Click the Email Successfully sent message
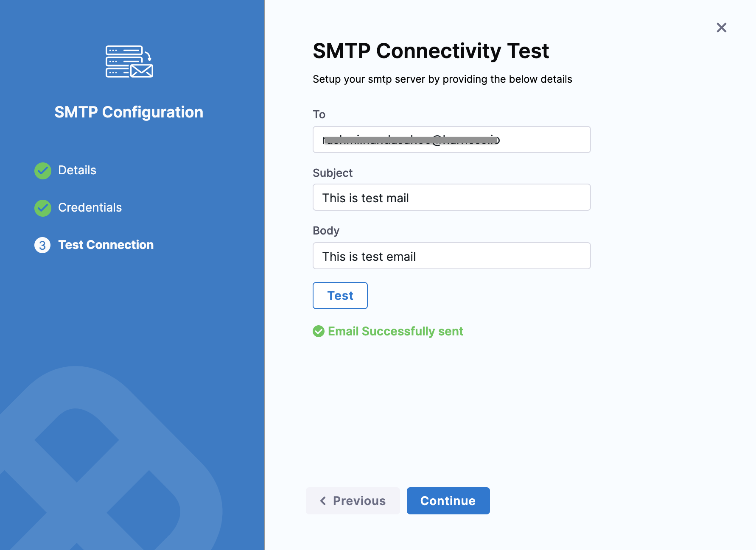This screenshot has width=756, height=550. [395, 331]
